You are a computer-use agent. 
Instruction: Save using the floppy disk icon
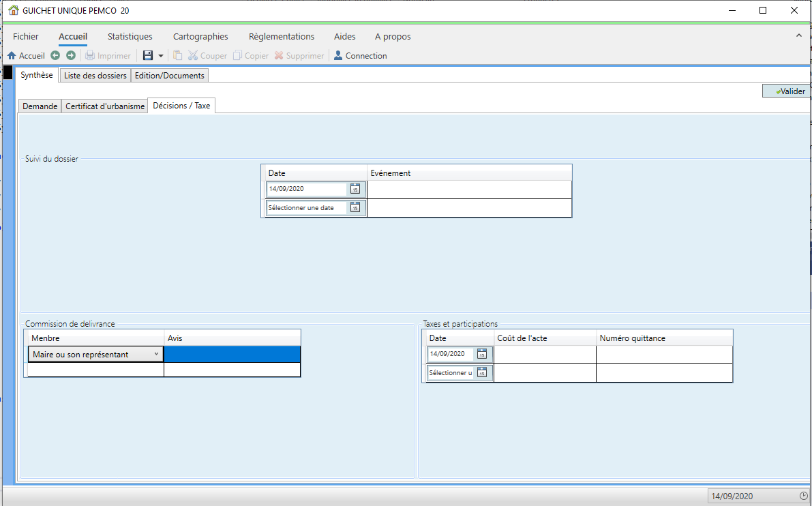click(148, 55)
